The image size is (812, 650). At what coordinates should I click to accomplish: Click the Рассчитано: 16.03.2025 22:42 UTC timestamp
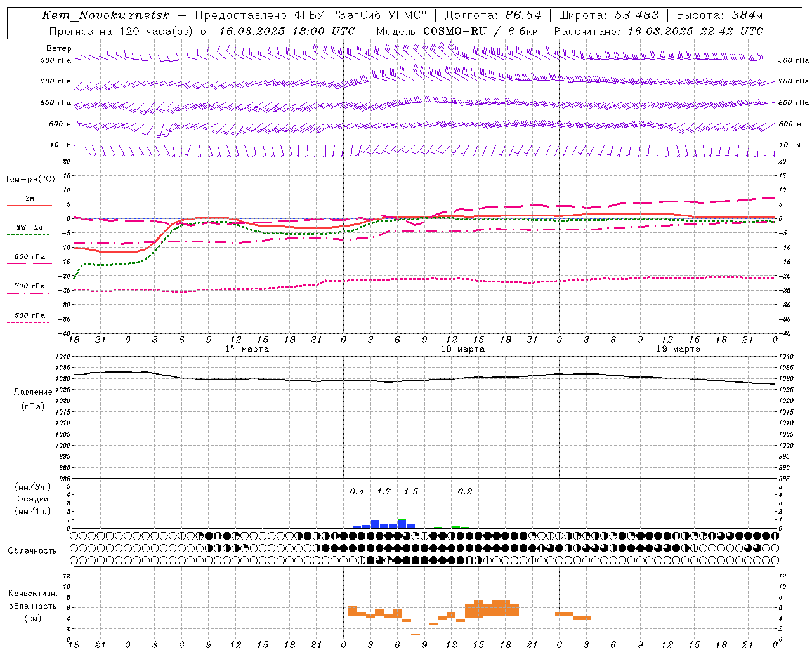[658, 31]
